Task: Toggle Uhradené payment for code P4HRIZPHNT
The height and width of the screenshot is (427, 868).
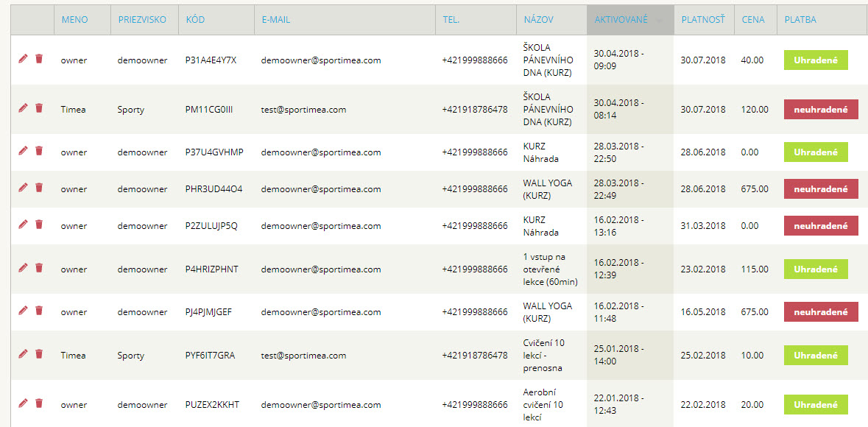Action: tap(816, 269)
